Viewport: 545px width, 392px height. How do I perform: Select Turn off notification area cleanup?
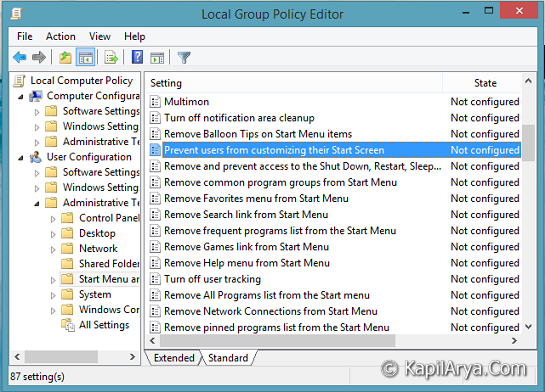pyautogui.click(x=335, y=118)
